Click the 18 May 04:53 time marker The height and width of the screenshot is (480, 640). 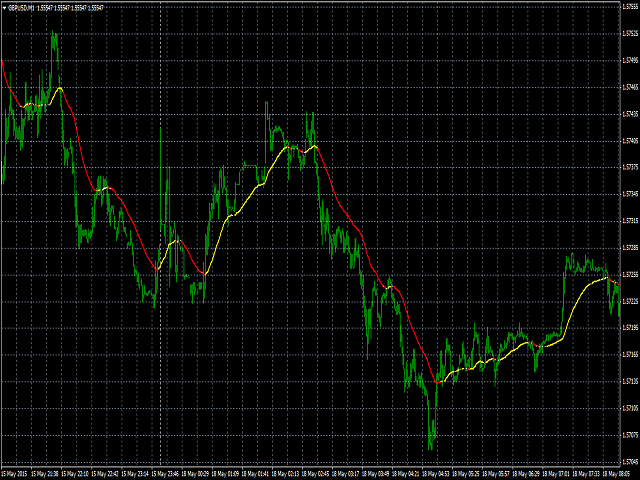click(436, 474)
